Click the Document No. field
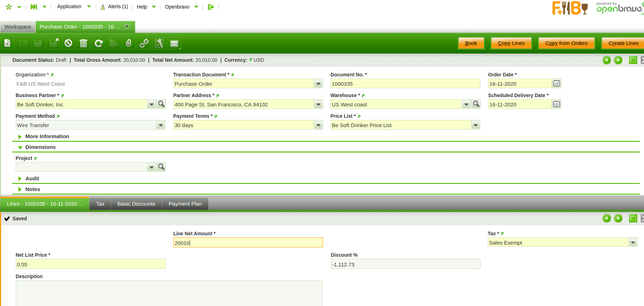 [x=405, y=84]
